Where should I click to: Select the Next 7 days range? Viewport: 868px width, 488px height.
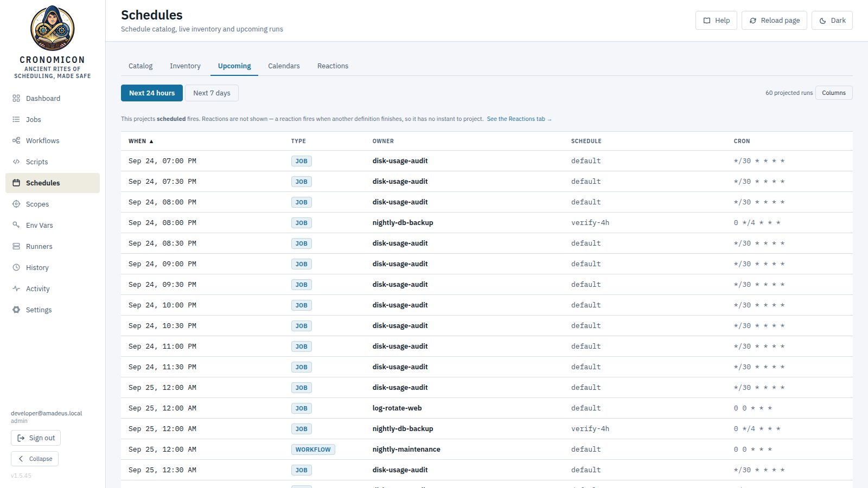pos(212,93)
